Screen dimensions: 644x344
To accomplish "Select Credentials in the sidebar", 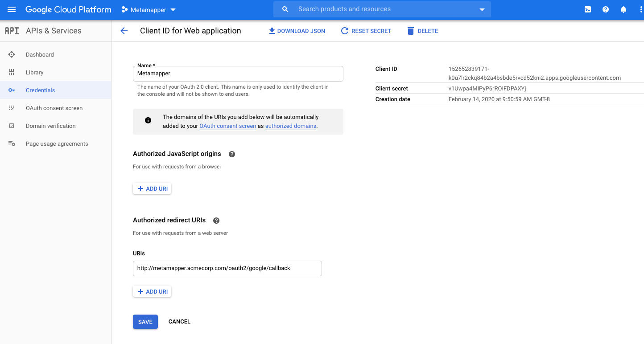I will pyautogui.click(x=55, y=90).
